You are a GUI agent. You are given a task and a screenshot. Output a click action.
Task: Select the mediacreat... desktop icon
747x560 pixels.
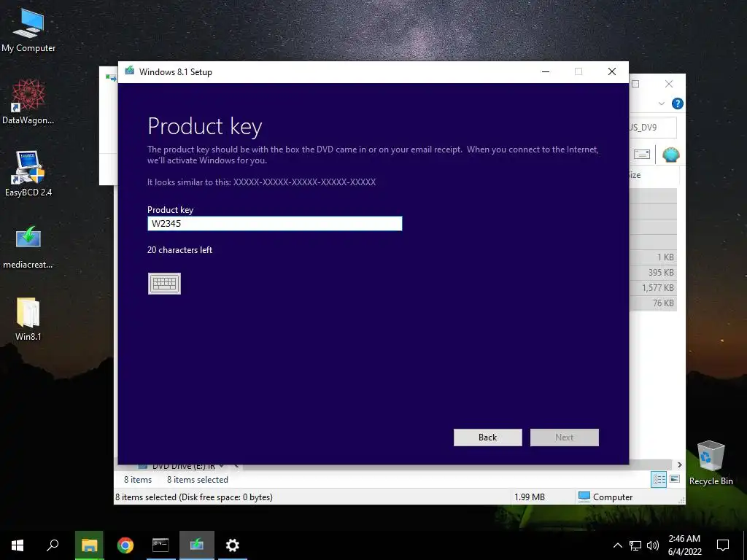click(28, 246)
